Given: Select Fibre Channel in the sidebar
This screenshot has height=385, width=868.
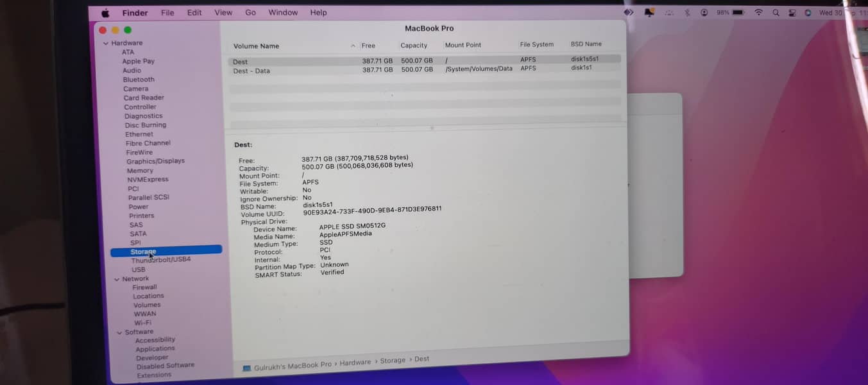Looking at the screenshot, I should click(148, 143).
